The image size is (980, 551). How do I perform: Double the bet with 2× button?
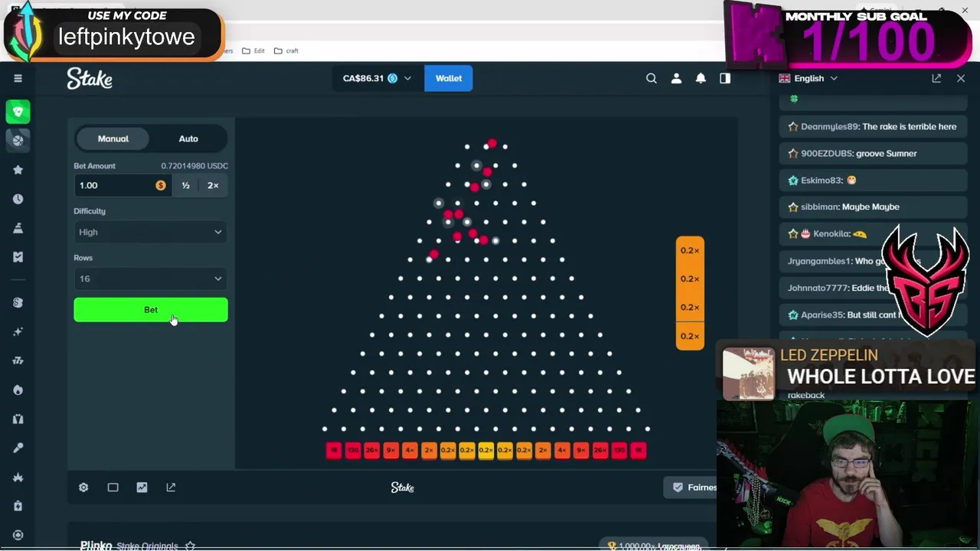(x=213, y=185)
